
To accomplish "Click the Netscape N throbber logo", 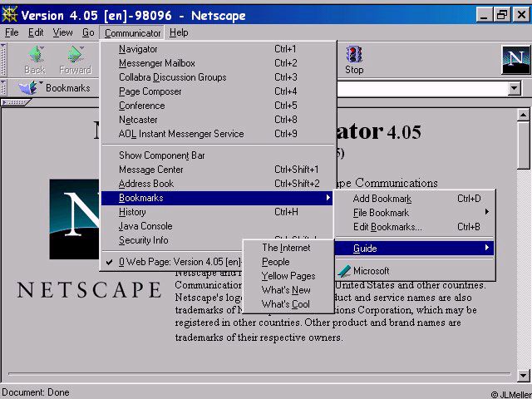I will pyautogui.click(x=515, y=60).
